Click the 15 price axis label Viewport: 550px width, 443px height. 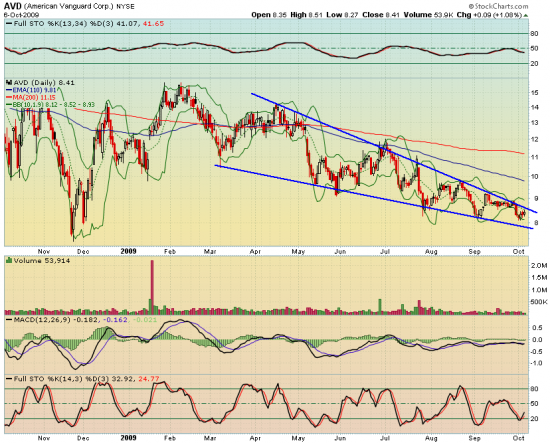(535, 93)
